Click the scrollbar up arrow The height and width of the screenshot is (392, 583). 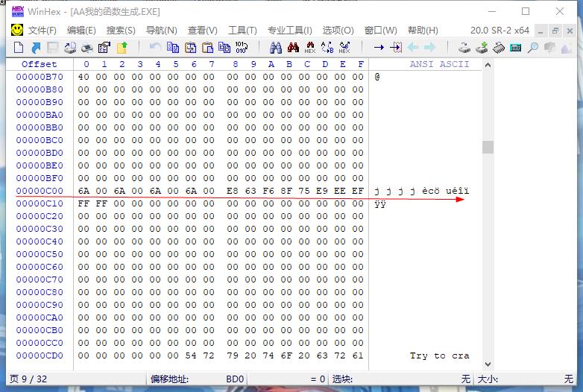488,65
